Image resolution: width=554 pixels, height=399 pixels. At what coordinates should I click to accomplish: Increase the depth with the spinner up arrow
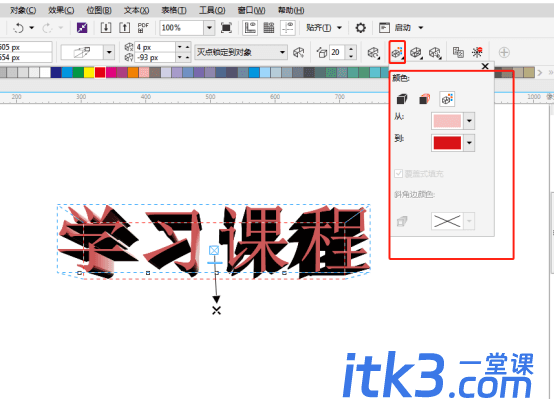click(x=351, y=49)
